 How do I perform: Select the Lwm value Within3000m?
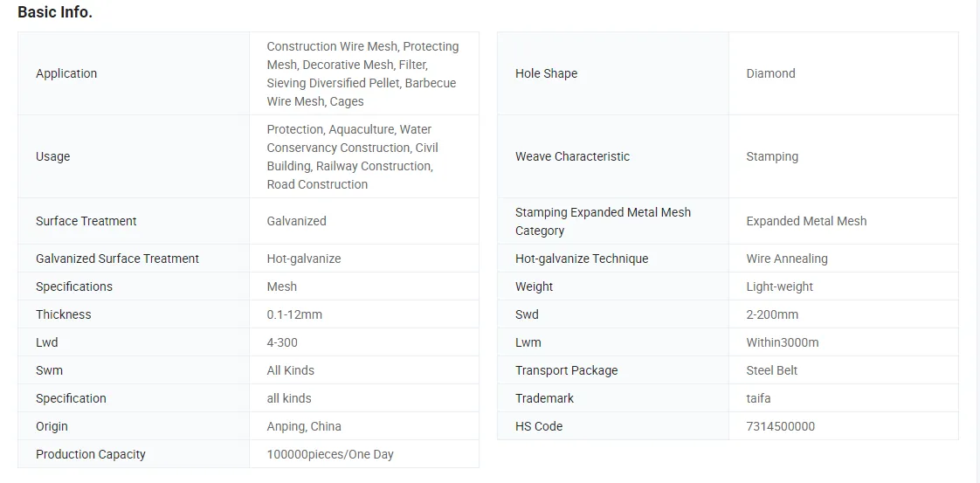click(x=782, y=342)
